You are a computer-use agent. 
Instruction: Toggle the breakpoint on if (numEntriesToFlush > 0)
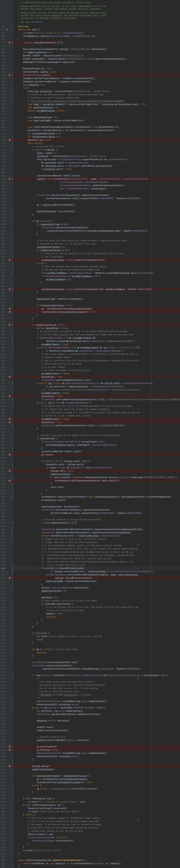pyautogui.click(x=10, y=325)
